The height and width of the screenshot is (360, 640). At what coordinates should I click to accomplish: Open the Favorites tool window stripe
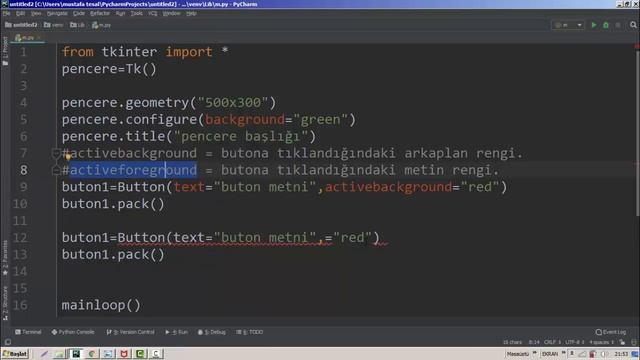coord(5,258)
